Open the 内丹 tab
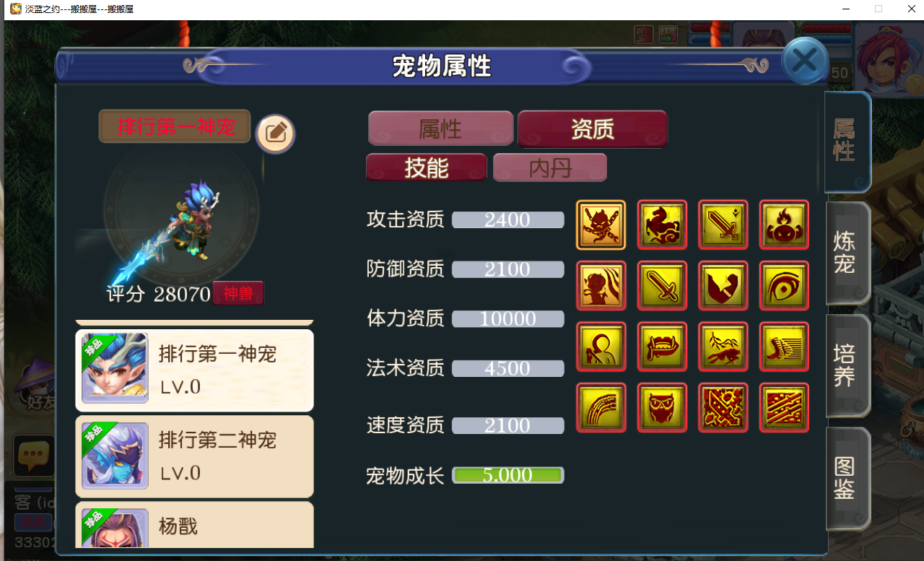This screenshot has width=924, height=561. click(550, 168)
